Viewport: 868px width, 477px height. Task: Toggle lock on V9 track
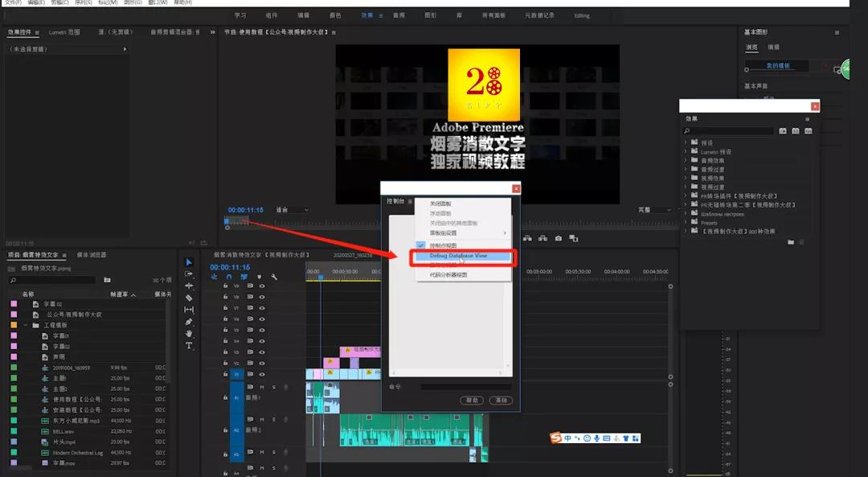pos(225,286)
